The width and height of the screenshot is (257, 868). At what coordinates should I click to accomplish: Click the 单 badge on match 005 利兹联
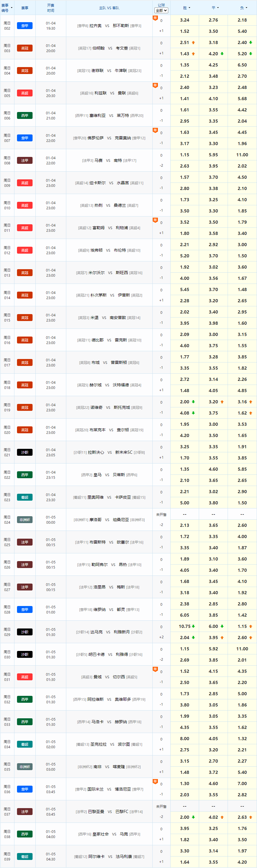[x=155, y=85]
